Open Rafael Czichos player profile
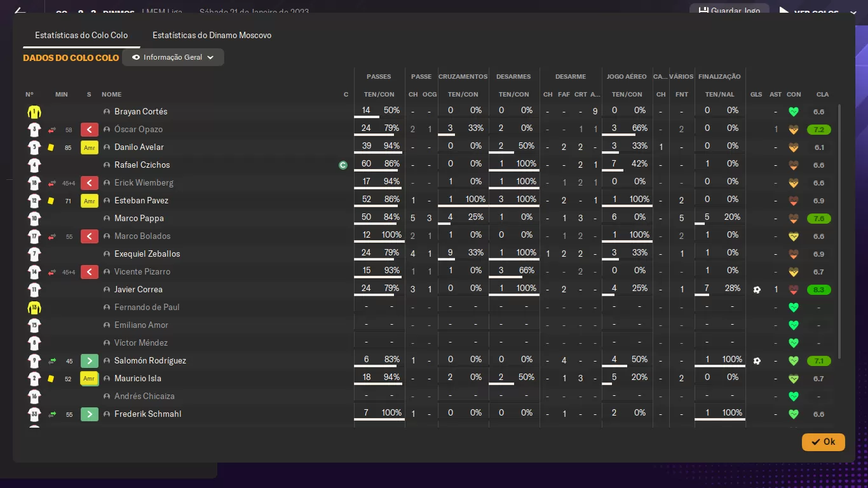Image resolution: width=868 pixels, height=488 pixels. tap(142, 165)
